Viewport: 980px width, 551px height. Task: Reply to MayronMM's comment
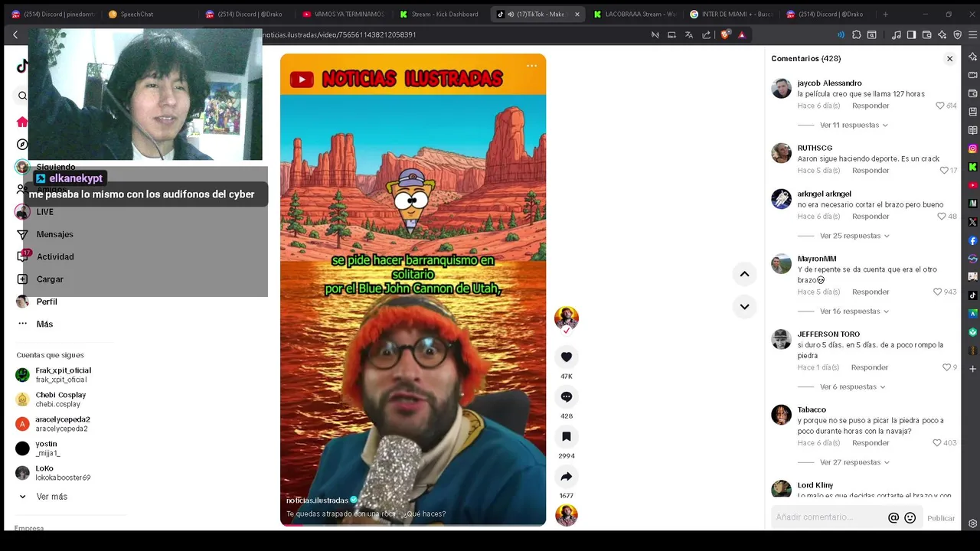click(871, 292)
